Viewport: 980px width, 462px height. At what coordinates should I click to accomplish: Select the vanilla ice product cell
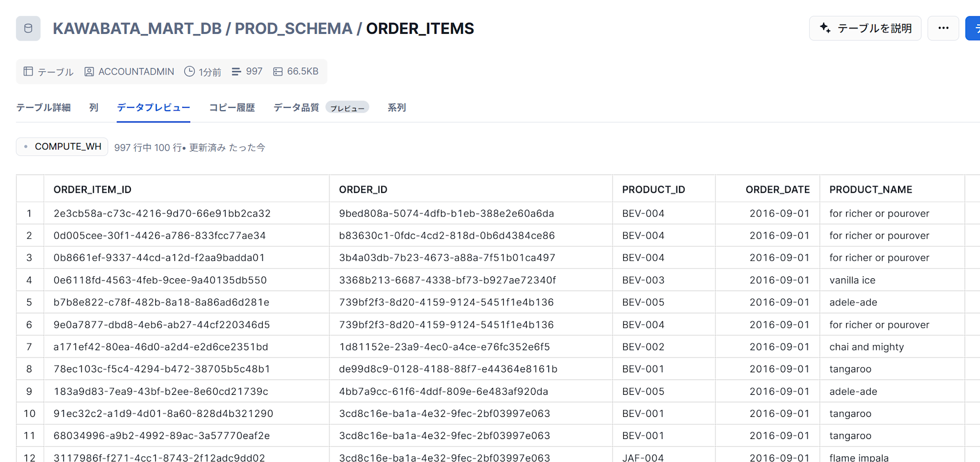(x=852, y=280)
